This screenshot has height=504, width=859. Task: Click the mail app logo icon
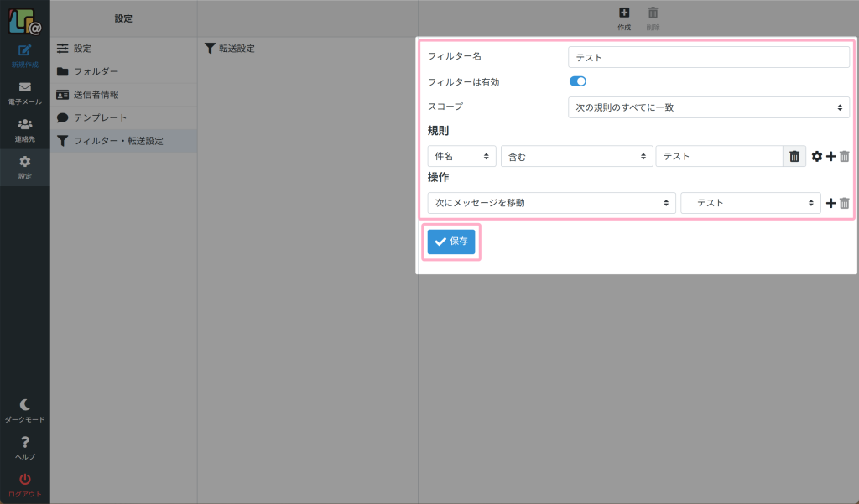click(x=24, y=21)
